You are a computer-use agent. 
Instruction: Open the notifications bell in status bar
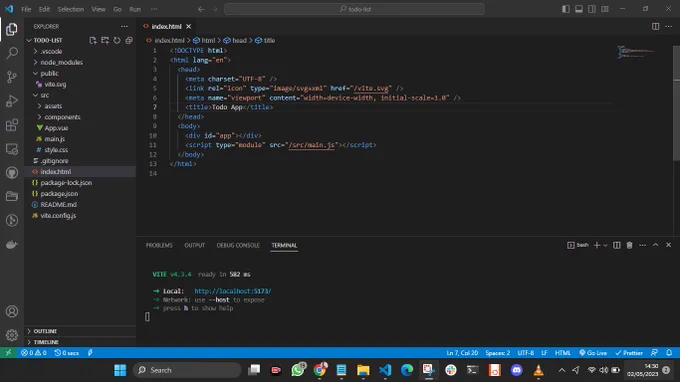pos(669,353)
